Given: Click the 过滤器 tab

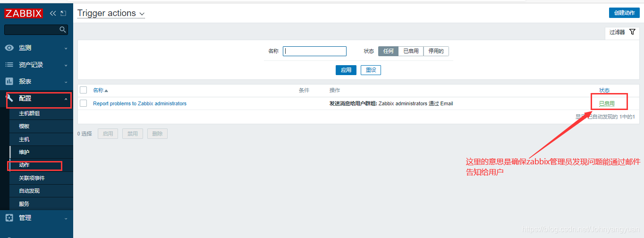Looking at the screenshot, I should (x=622, y=32).
